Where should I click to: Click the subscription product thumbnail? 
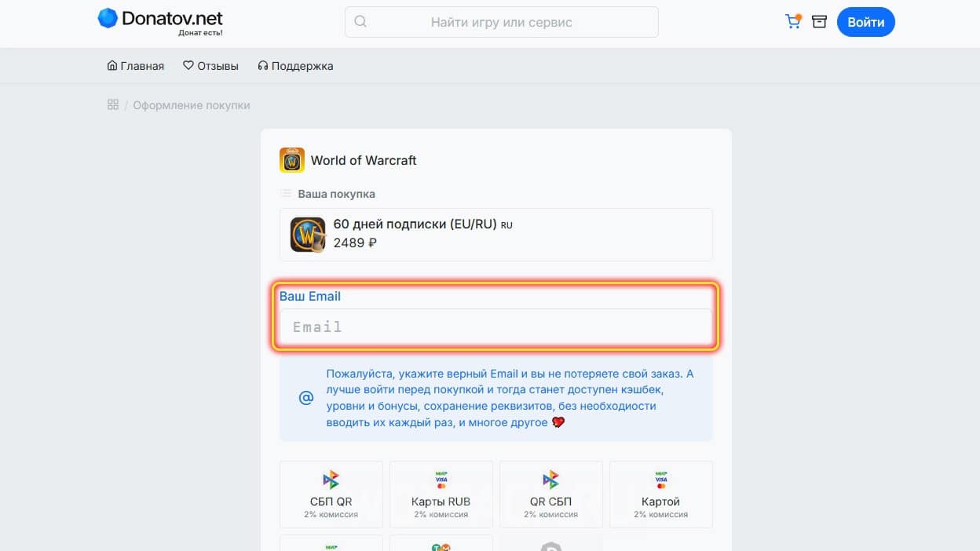(308, 235)
